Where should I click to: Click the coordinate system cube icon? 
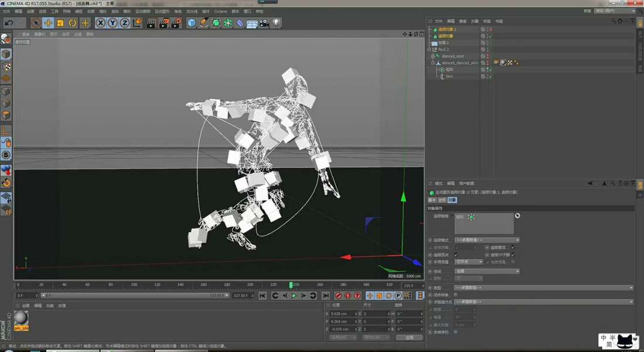click(138, 23)
